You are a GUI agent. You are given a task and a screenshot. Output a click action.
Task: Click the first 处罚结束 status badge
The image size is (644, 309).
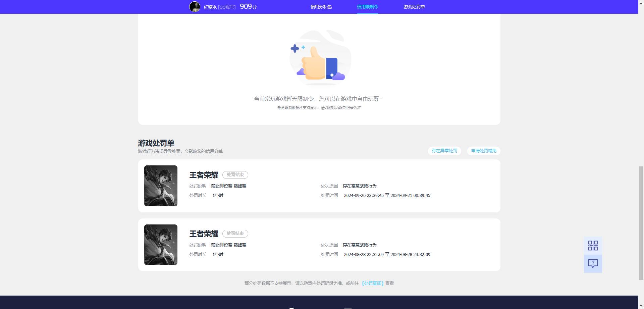point(235,175)
